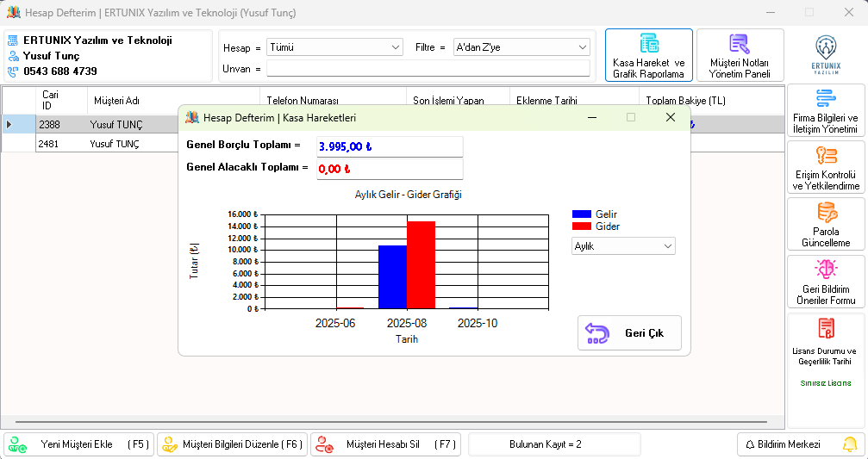Sort by the Müşteri Adı column header
Image resolution: width=868 pixels, height=459 pixels.
[172, 101]
